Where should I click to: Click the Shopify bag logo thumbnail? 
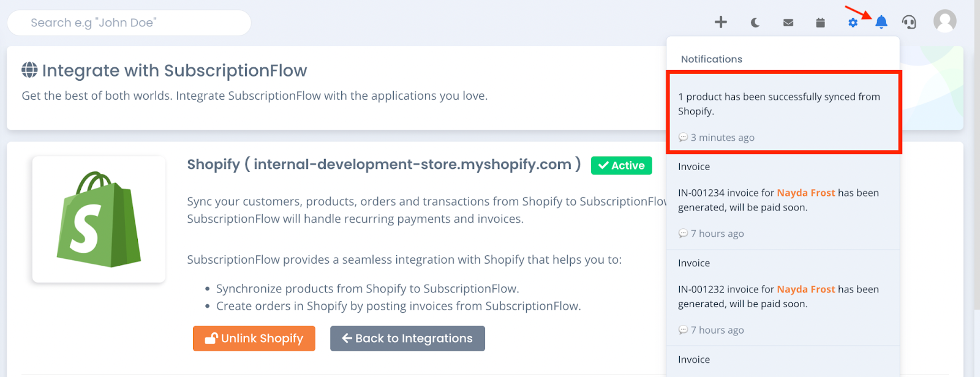[x=99, y=219]
